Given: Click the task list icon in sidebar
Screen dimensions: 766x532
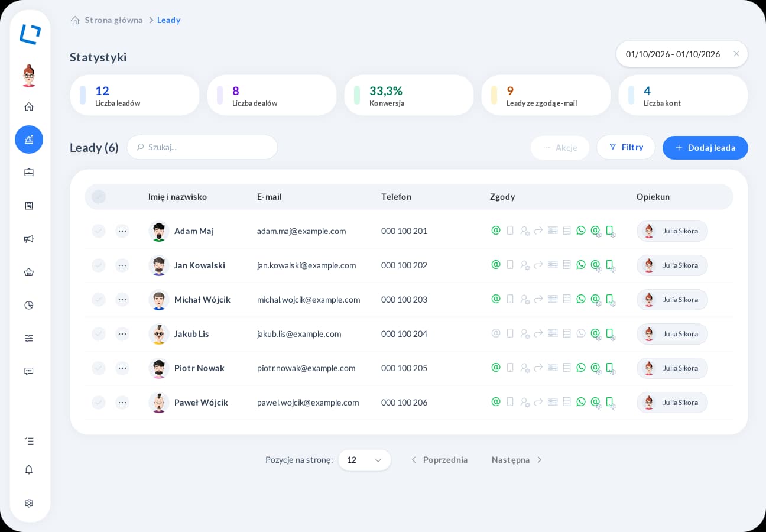Looking at the screenshot, I should (29, 441).
